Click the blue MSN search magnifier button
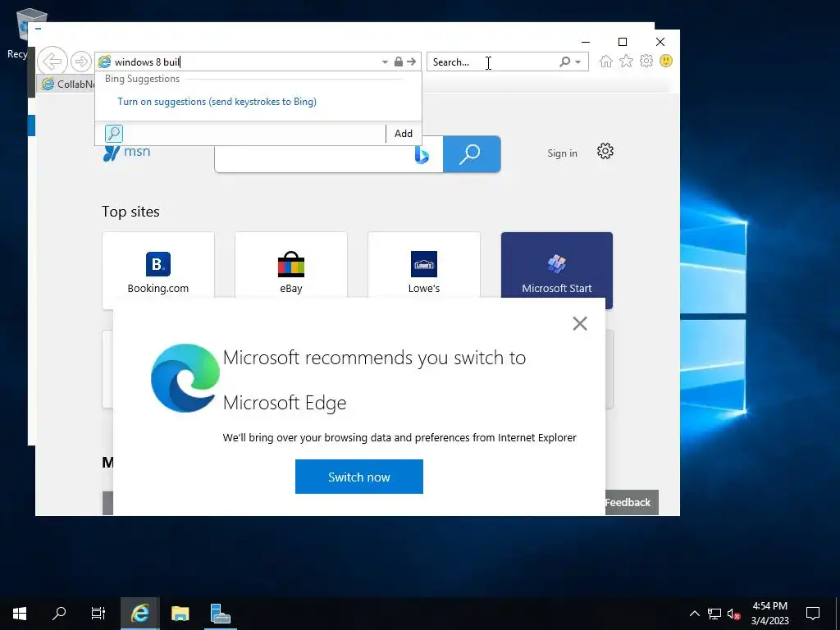 tap(472, 154)
